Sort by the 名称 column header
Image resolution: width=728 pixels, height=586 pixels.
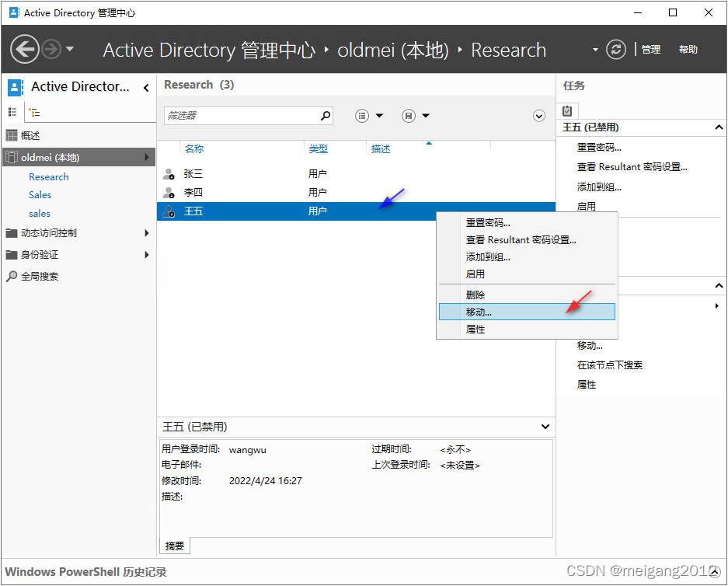[x=194, y=149]
